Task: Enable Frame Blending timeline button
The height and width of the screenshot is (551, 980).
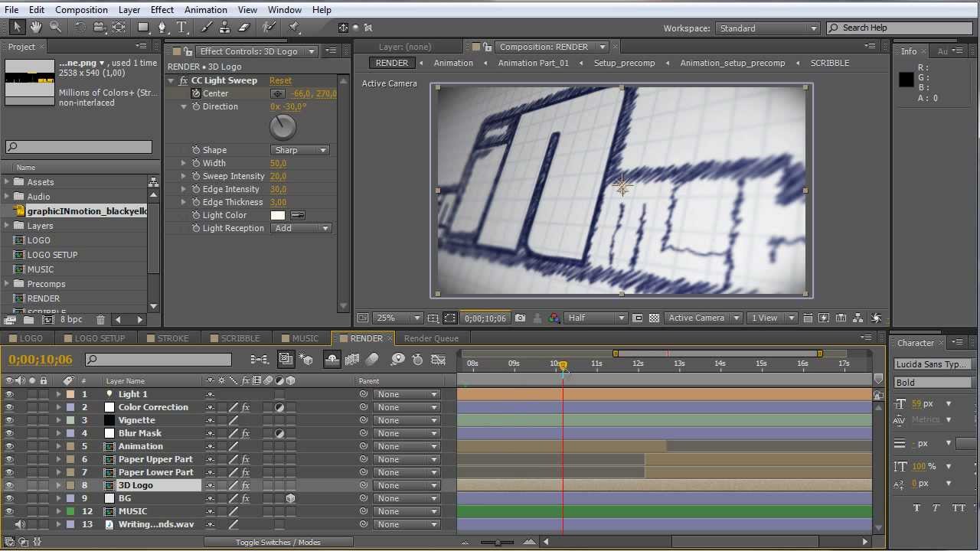Action: click(352, 359)
